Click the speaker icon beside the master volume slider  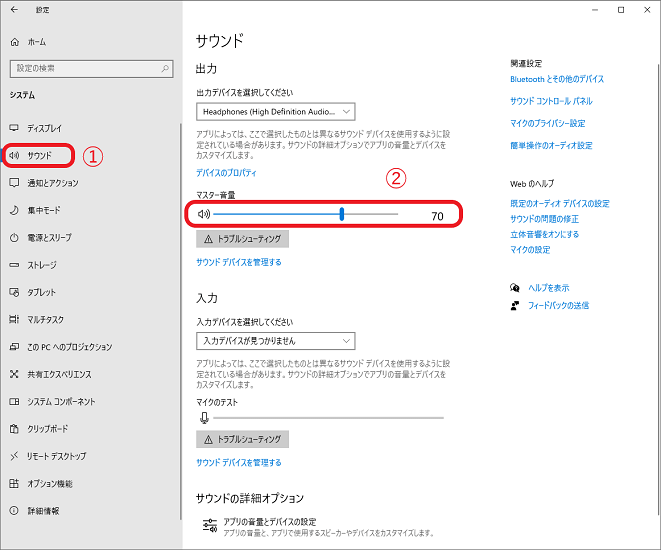pyautogui.click(x=203, y=214)
